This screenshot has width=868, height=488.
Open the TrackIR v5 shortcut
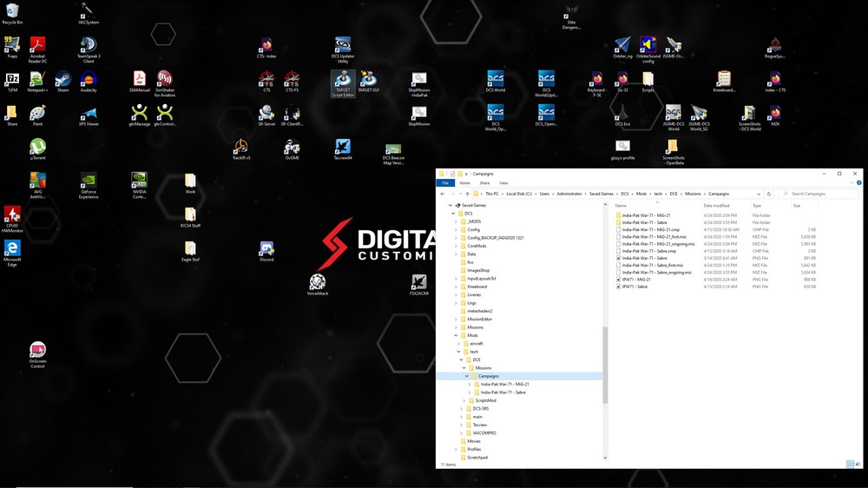pyautogui.click(x=241, y=148)
